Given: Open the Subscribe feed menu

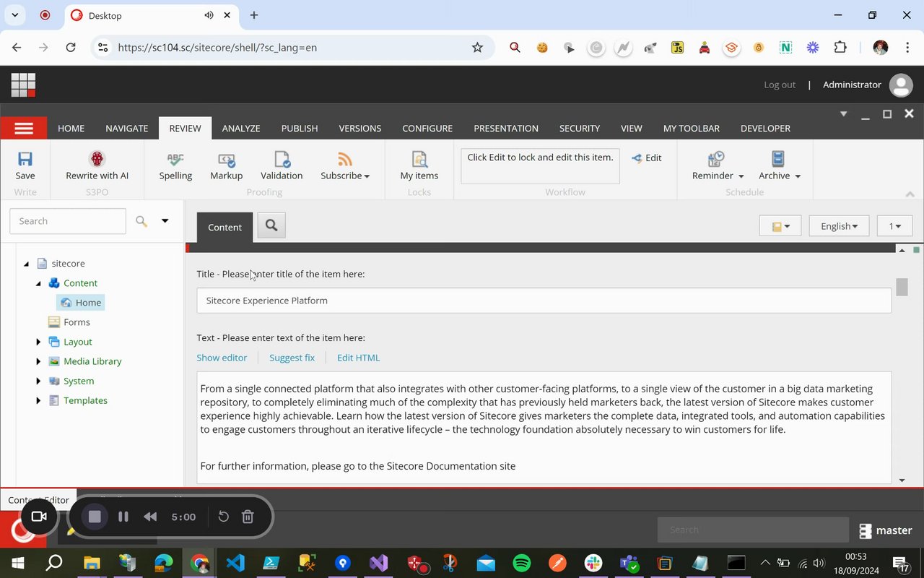Looking at the screenshot, I should point(345,165).
